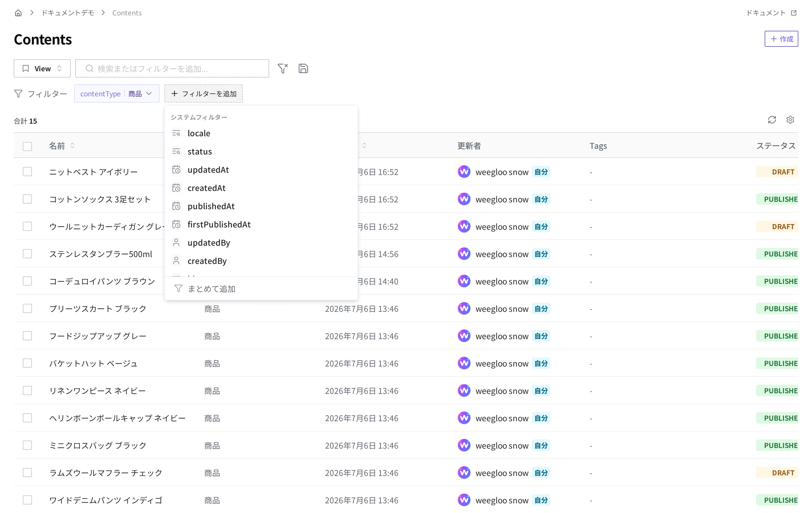The image size is (812, 513).
Task: Select the locale system filter
Action: [261, 133]
